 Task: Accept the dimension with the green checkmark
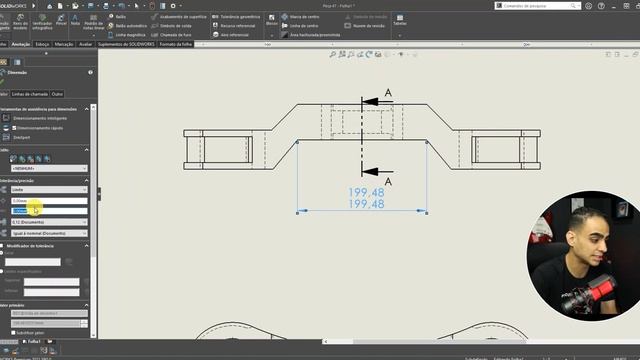point(2,82)
